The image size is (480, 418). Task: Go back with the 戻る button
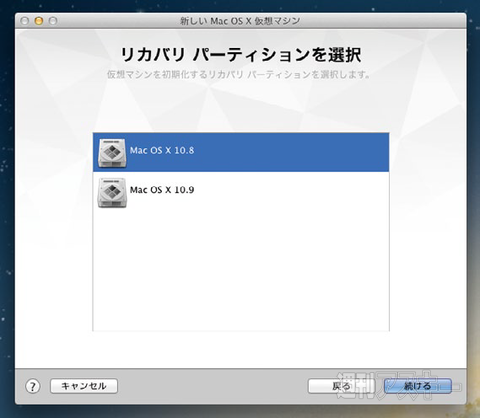[341, 386]
